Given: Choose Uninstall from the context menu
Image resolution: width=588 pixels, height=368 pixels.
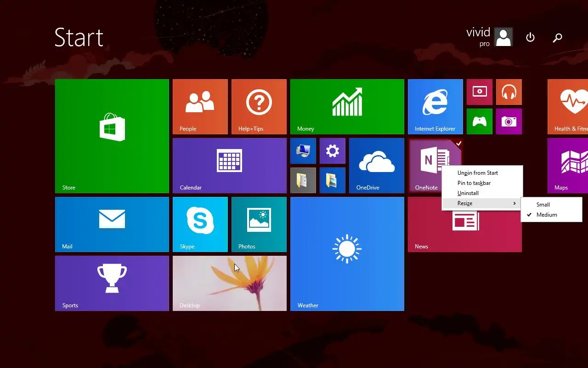Looking at the screenshot, I should pos(482,193).
